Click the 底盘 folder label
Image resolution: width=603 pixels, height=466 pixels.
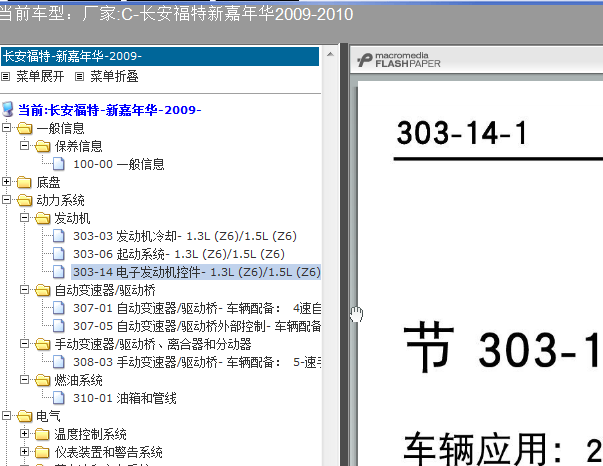point(48,182)
